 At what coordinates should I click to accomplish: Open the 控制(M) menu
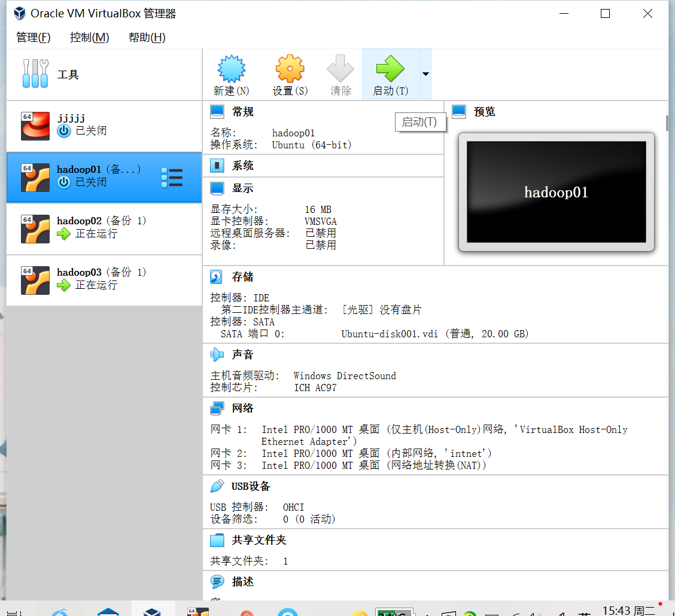click(89, 37)
